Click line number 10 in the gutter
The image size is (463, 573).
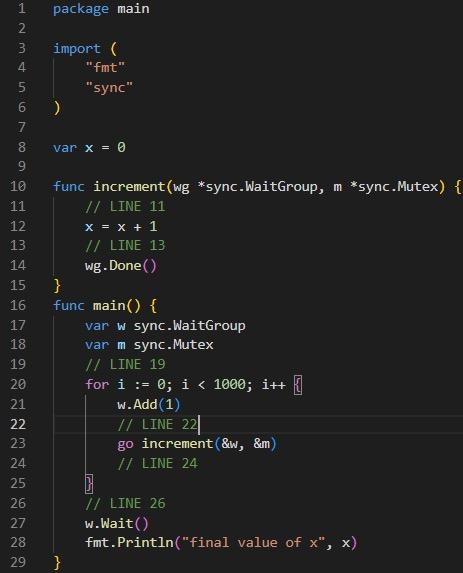pyautogui.click(x=18, y=186)
